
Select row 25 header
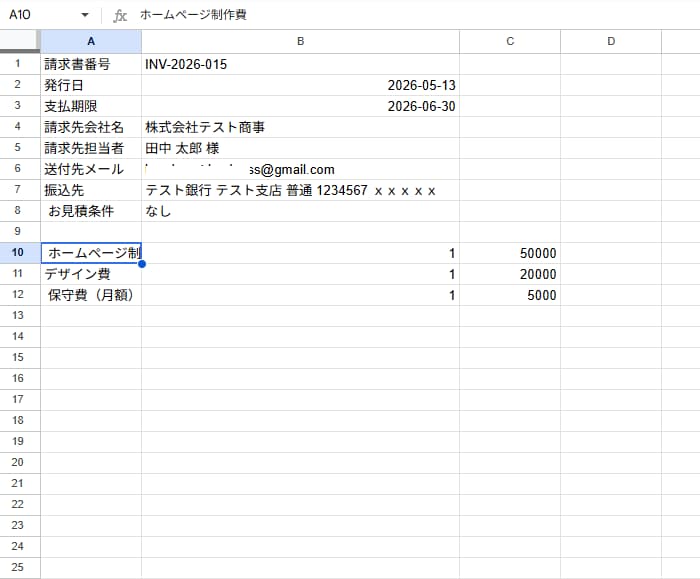coord(18,567)
